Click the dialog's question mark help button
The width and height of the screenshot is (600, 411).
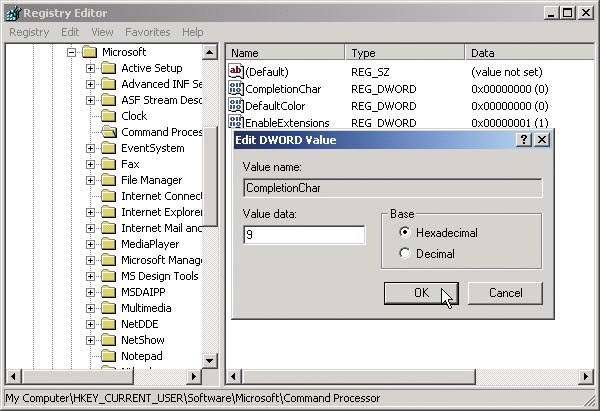coord(524,140)
